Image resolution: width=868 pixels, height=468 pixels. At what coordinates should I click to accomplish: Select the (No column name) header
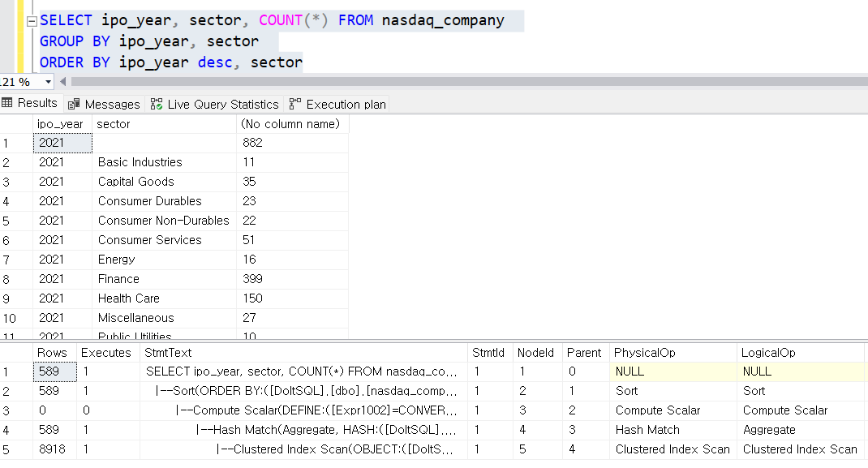(292, 124)
